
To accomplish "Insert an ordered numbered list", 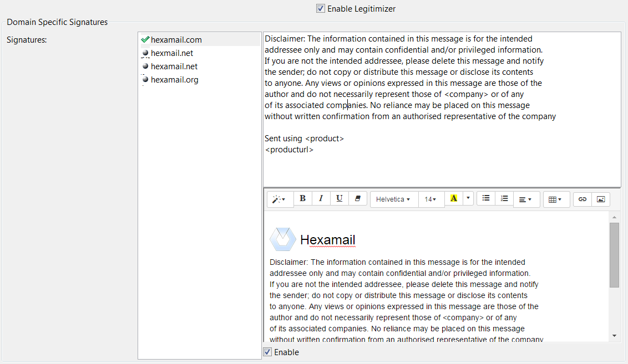I will pos(504,198).
